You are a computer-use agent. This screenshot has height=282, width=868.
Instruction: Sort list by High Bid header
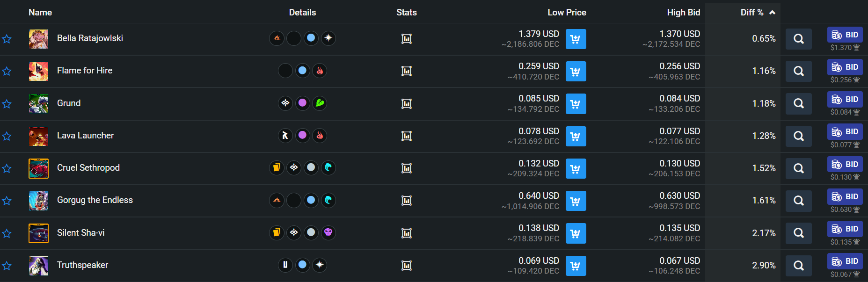[683, 13]
